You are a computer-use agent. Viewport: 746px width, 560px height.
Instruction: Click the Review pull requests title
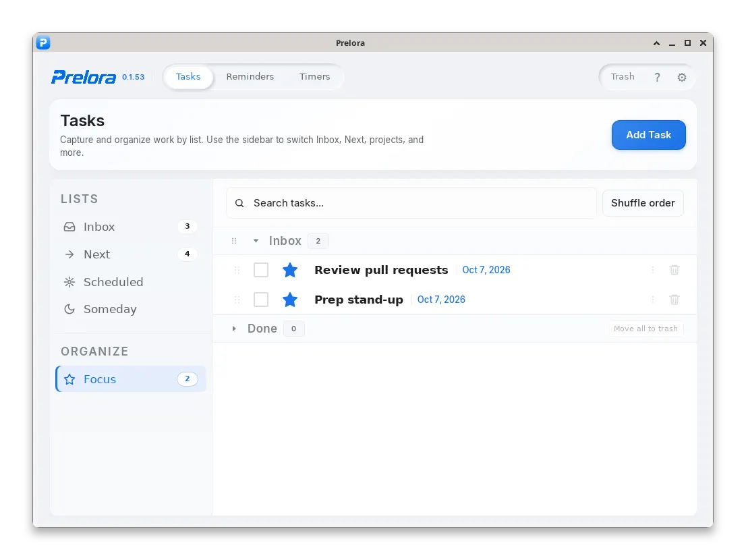(x=381, y=270)
